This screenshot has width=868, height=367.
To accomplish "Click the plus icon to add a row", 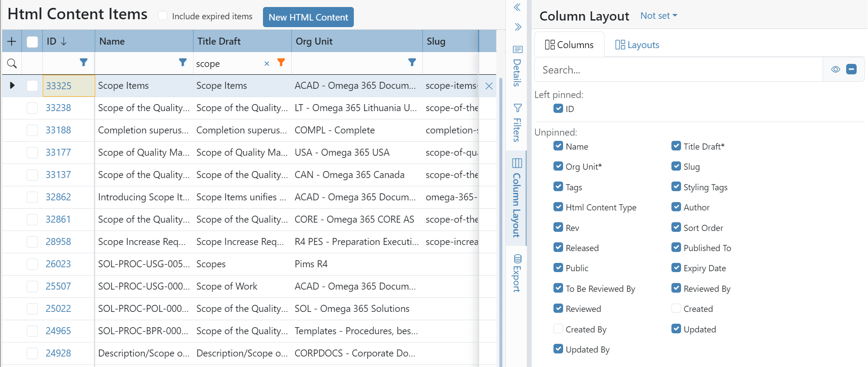I will pyautogui.click(x=12, y=41).
